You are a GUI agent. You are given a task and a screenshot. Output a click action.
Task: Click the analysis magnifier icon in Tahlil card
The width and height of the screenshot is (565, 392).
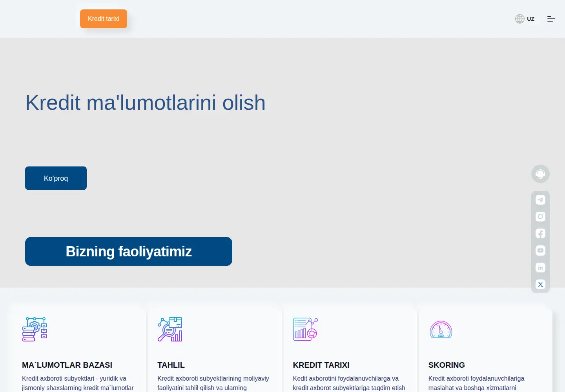tap(170, 329)
